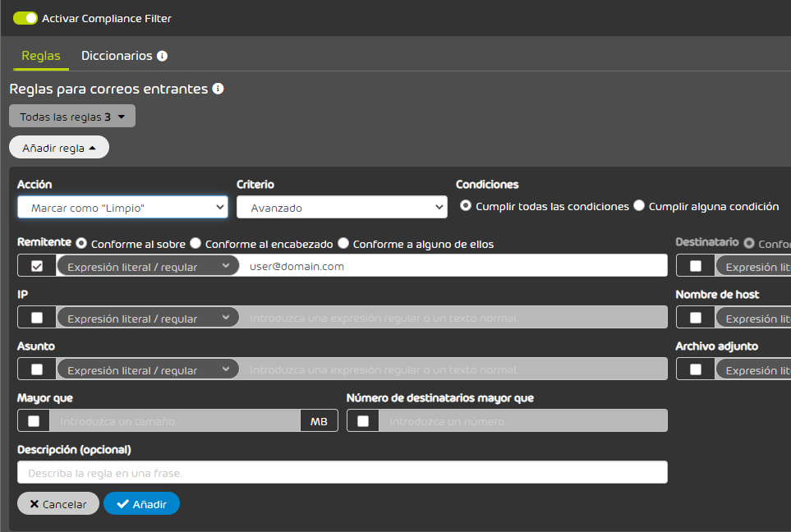791x532 pixels.
Task: Click info icon beside Reglas para correos entrantes
Action: pyautogui.click(x=218, y=89)
